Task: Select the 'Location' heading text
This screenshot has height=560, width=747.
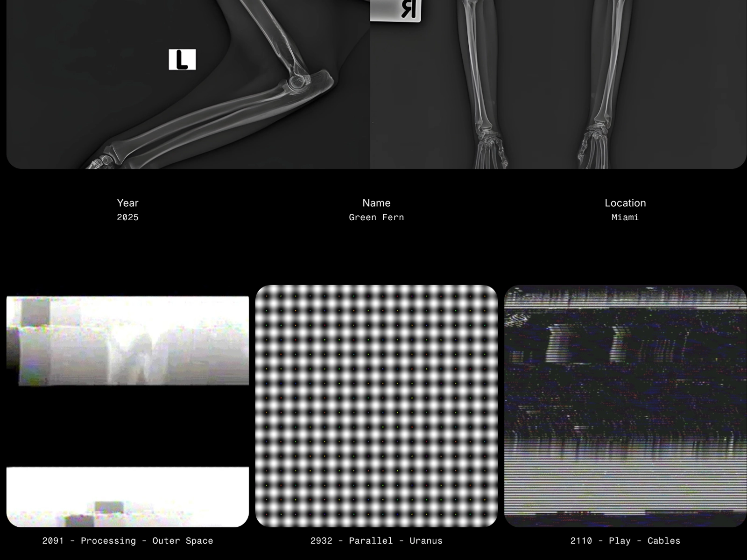Action: click(625, 203)
